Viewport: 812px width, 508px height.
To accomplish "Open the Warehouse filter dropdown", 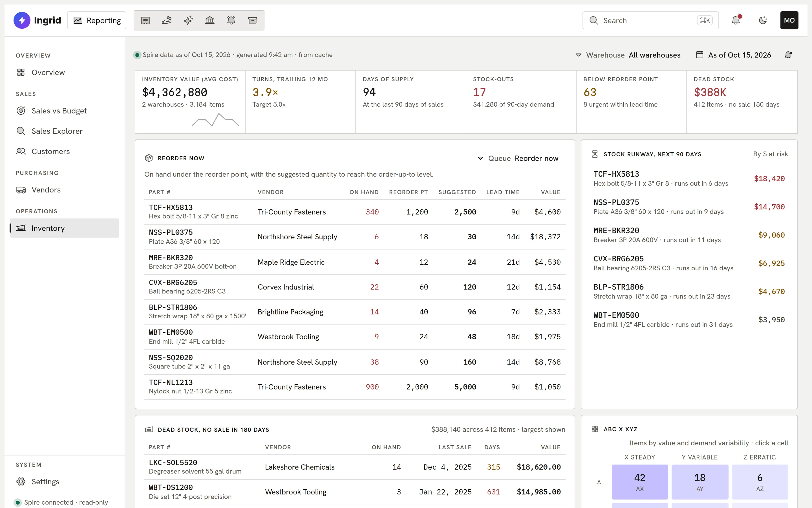I will (628, 55).
